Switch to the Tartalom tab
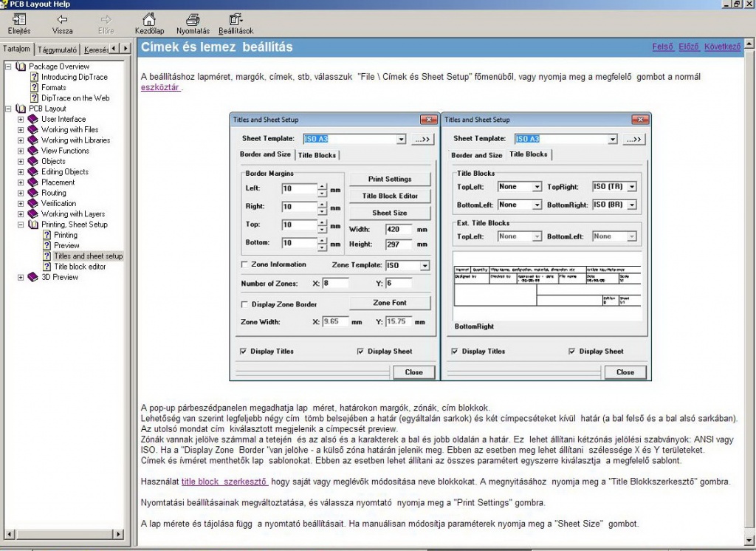The image size is (756, 551). point(16,49)
